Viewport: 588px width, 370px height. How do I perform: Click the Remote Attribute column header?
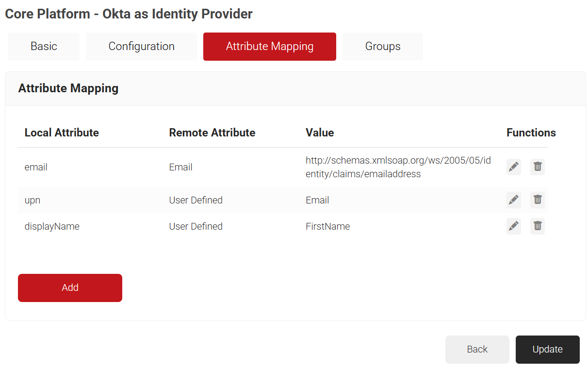212,133
